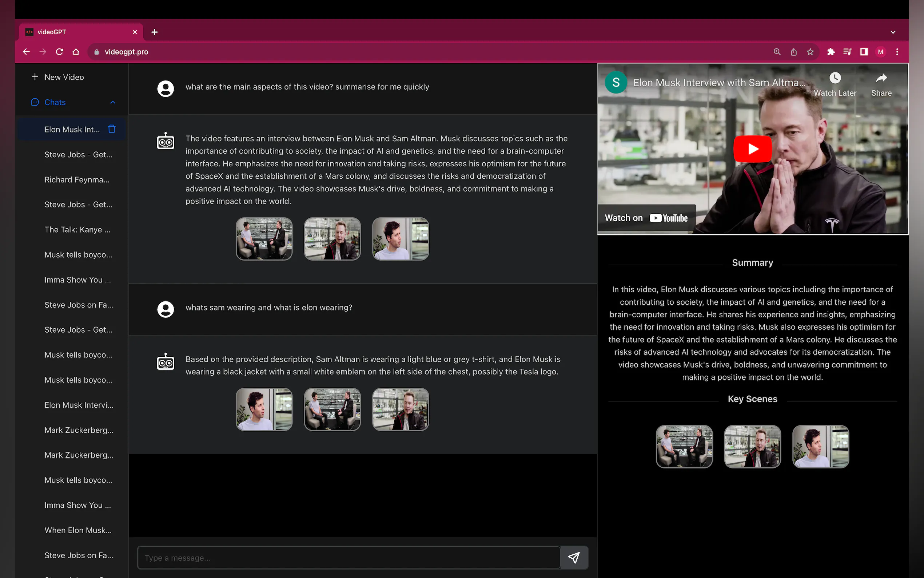924x578 pixels.
Task: Open the Richard Feynma... chat
Action: pos(77,180)
